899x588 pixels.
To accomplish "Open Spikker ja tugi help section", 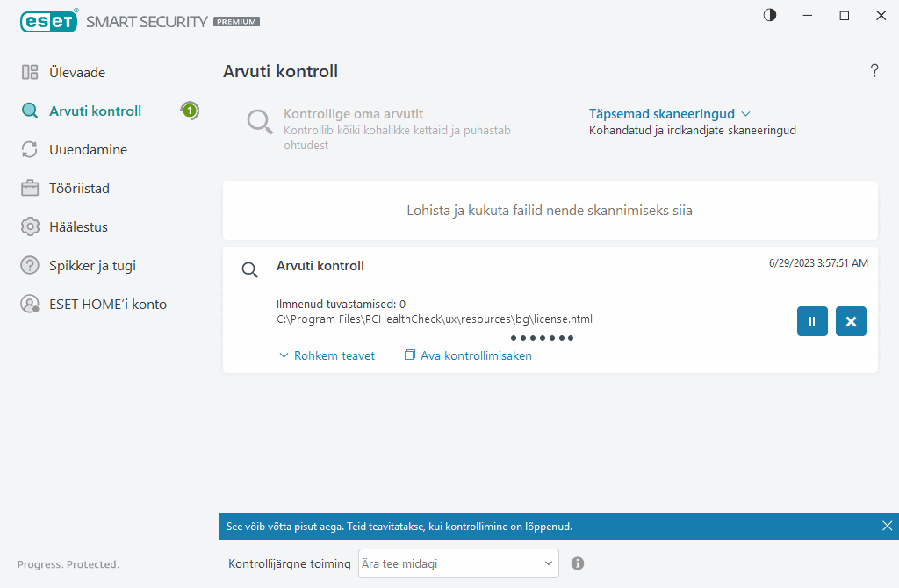I will [92, 266].
